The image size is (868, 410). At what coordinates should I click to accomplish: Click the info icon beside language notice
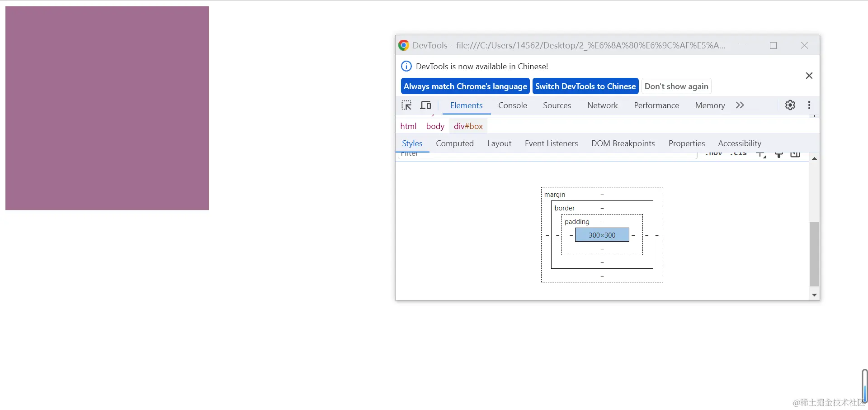point(406,66)
